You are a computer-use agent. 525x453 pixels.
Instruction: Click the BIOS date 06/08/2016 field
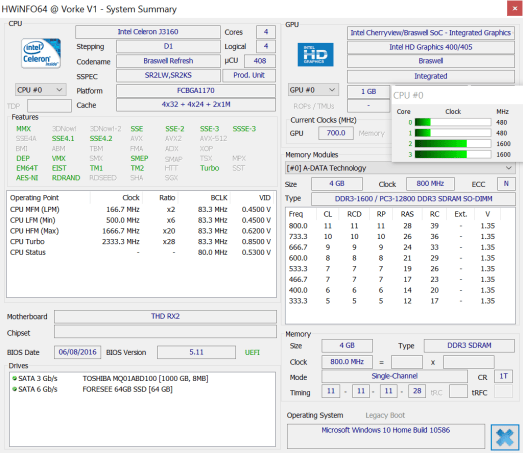77,352
